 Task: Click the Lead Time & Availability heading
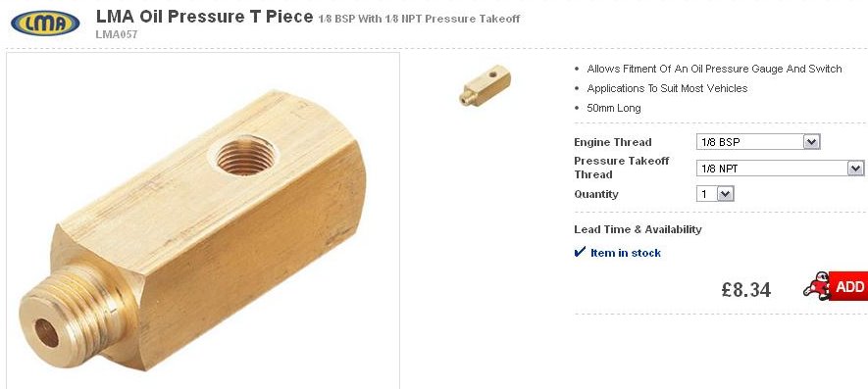tap(638, 229)
